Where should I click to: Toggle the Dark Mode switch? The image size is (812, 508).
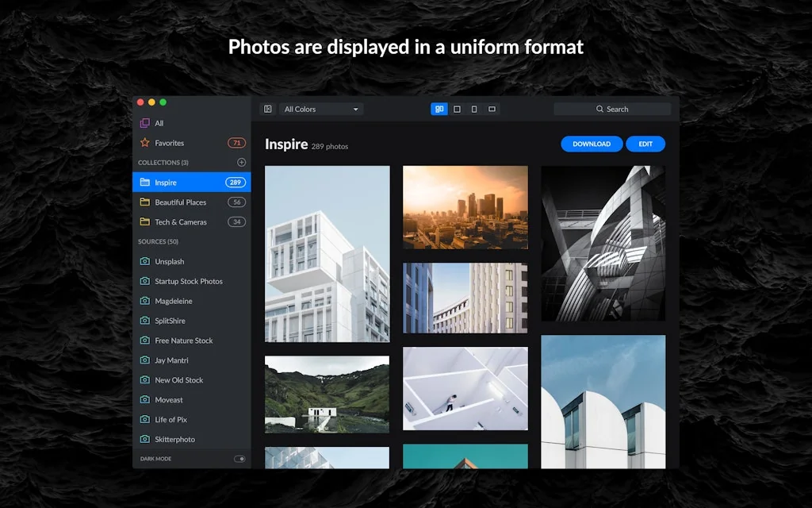click(x=239, y=459)
